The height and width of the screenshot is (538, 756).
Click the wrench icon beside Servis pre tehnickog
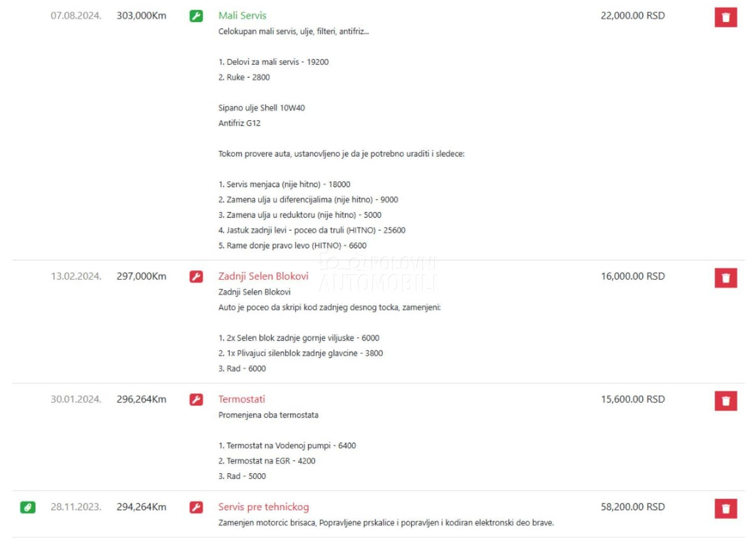point(196,507)
